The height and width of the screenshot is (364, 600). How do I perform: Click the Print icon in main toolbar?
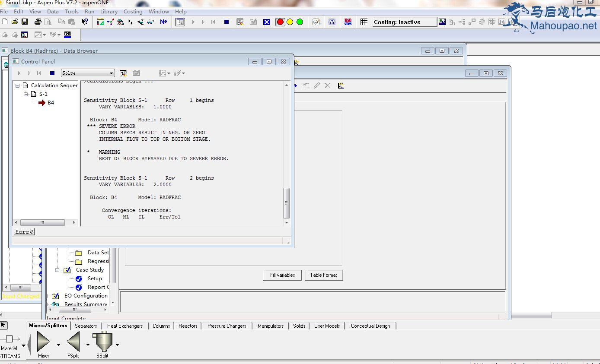(38, 22)
